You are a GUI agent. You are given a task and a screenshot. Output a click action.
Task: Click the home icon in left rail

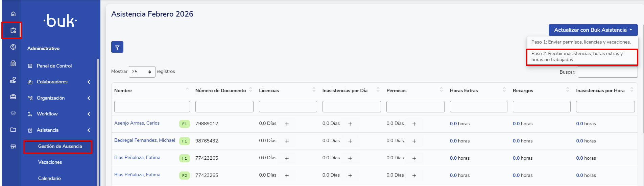point(13,14)
